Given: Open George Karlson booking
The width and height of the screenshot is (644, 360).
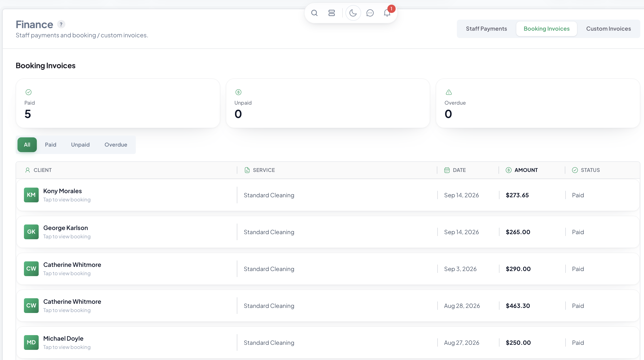Looking at the screenshot, I should [66, 228].
